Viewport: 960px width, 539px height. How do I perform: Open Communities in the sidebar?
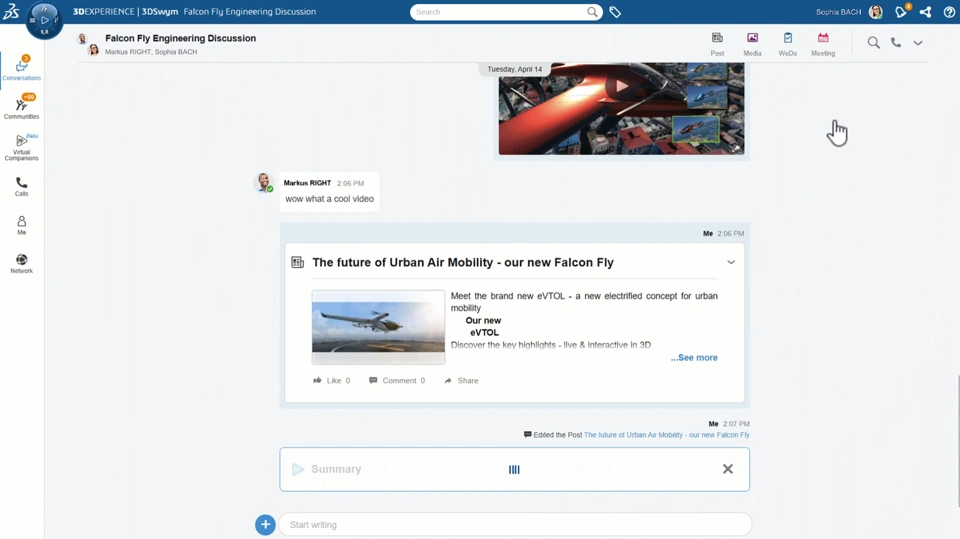point(21,107)
